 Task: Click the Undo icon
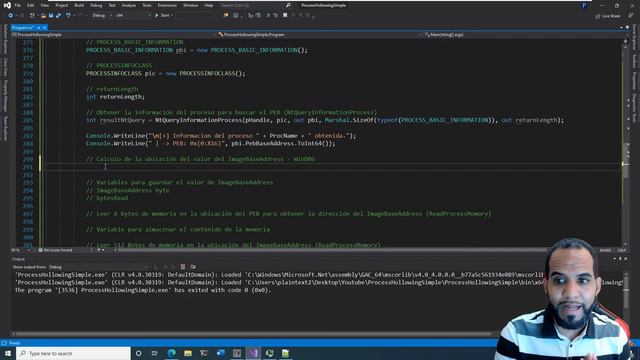coord(68,16)
